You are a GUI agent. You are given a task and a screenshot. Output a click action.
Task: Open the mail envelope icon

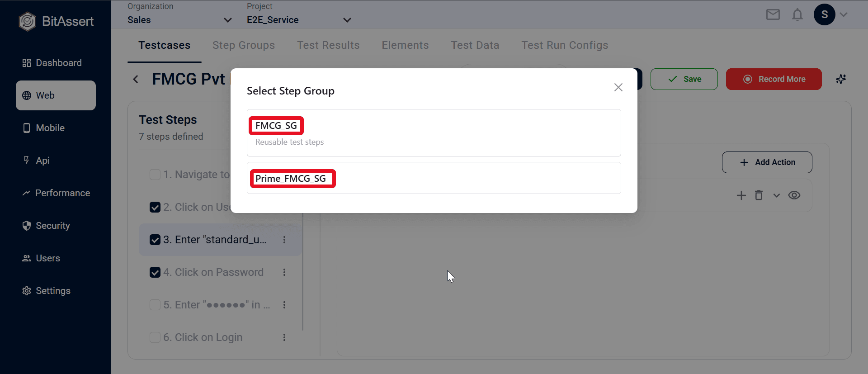(x=773, y=15)
